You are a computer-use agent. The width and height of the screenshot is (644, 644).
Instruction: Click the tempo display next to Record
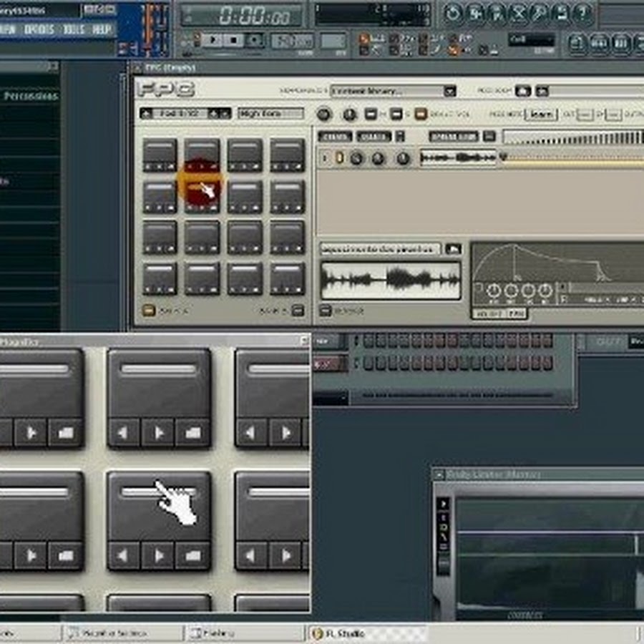pos(292,41)
